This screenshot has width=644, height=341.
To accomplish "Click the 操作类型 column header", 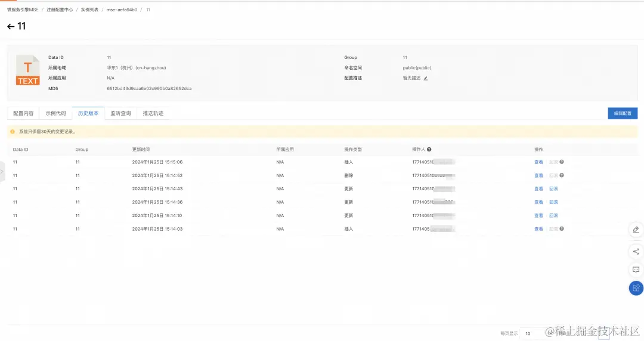I will click(353, 150).
